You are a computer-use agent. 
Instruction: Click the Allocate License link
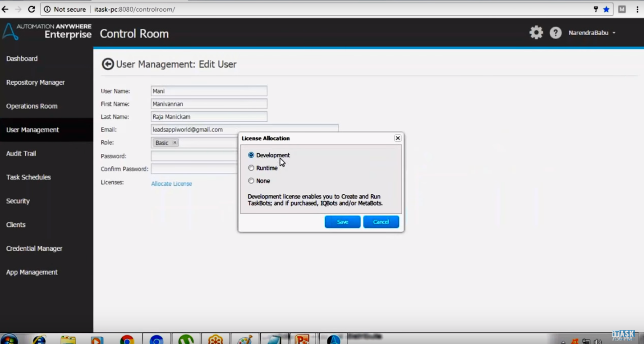pyautogui.click(x=171, y=183)
